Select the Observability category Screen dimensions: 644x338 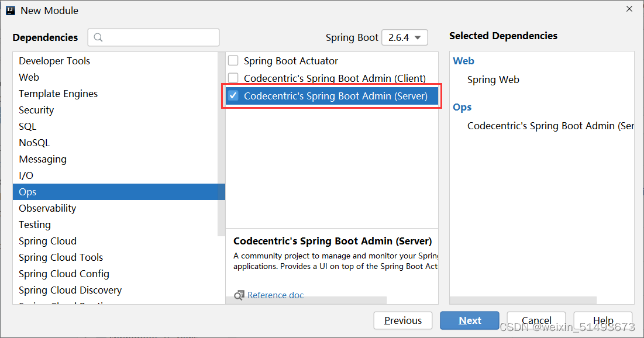tap(47, 208)
